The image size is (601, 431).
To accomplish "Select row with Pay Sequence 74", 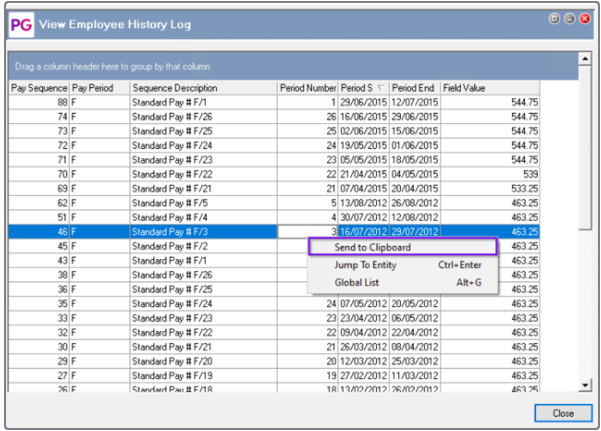I will (274, 117).
